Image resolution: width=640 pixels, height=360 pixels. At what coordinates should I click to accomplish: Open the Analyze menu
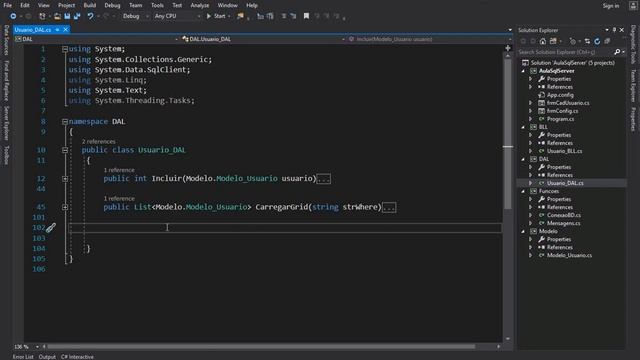click(200, 5)
